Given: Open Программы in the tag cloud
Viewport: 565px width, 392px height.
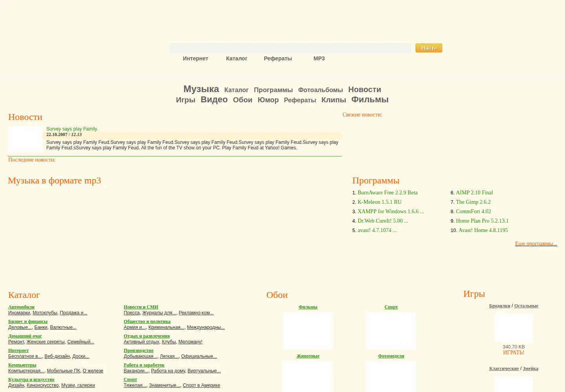Looking at the screenshot, I should click(273, 90).
